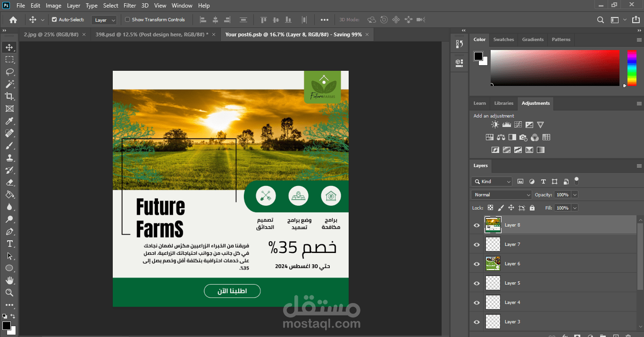Viewport: 644px width, 337px height.
Task: Click the Lock all layers padlock icon
Action: [532, 208]
